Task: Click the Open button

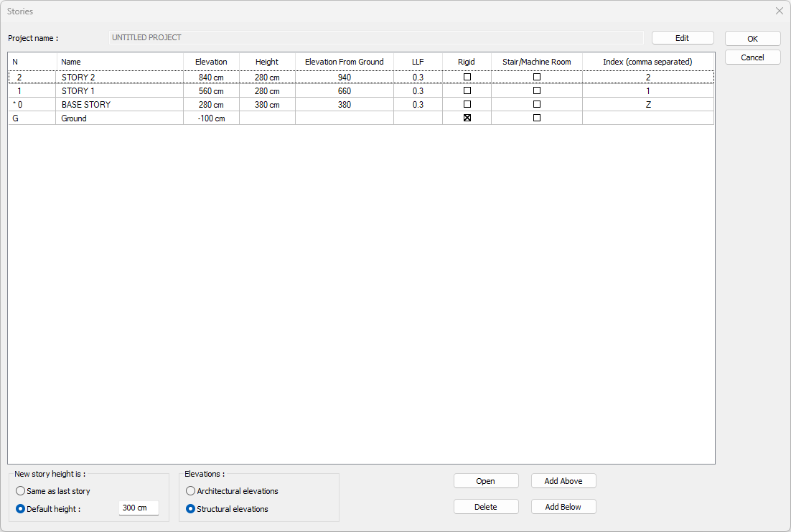Action: [x=485, y=481]
